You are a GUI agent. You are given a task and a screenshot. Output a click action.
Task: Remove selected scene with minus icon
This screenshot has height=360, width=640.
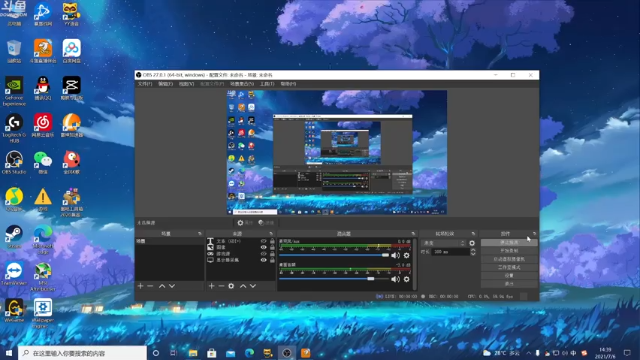click(150, 286)
